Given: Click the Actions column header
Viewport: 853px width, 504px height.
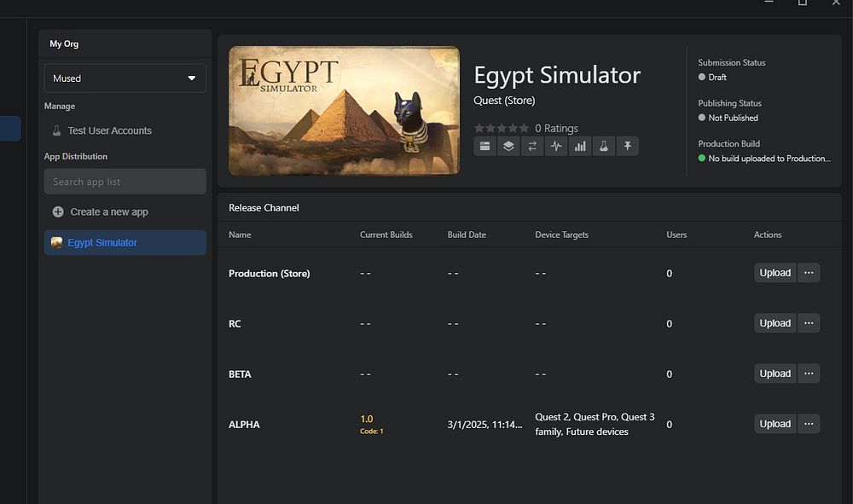Looking at the screenshot, I should coord(768,235).
